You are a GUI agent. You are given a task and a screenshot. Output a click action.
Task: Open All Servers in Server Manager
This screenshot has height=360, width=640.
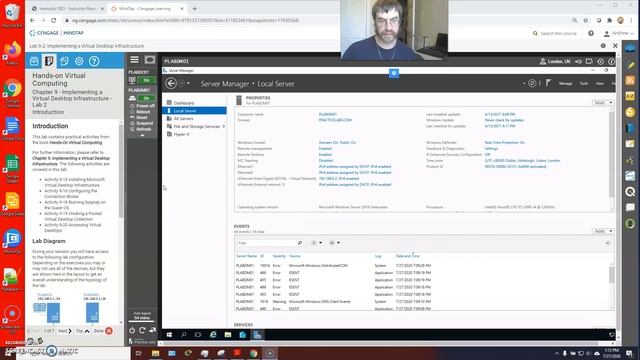coord(183,118)
